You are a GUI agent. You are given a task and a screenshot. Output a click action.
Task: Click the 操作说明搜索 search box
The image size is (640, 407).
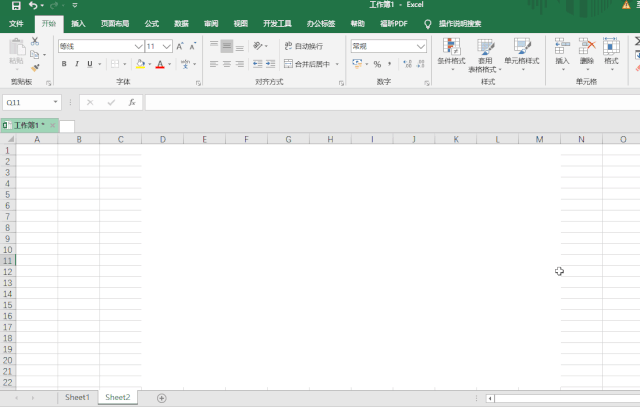(x=460, y=24)
